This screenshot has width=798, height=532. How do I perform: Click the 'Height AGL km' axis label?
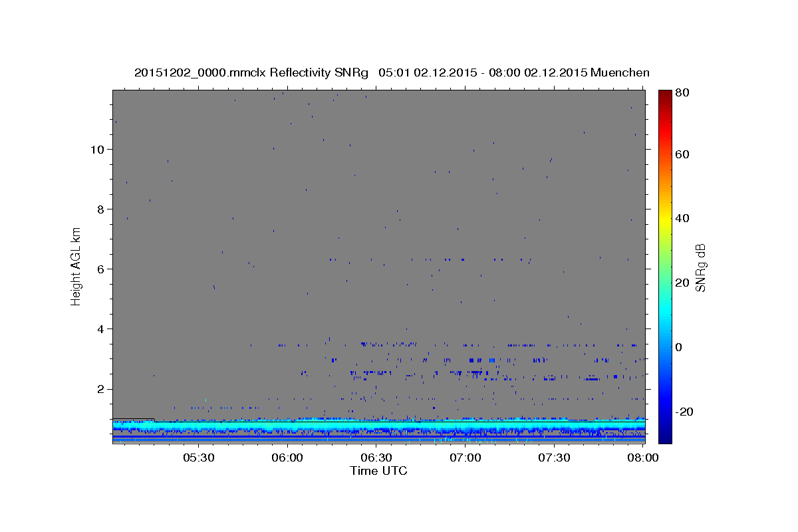pos(76,267)
